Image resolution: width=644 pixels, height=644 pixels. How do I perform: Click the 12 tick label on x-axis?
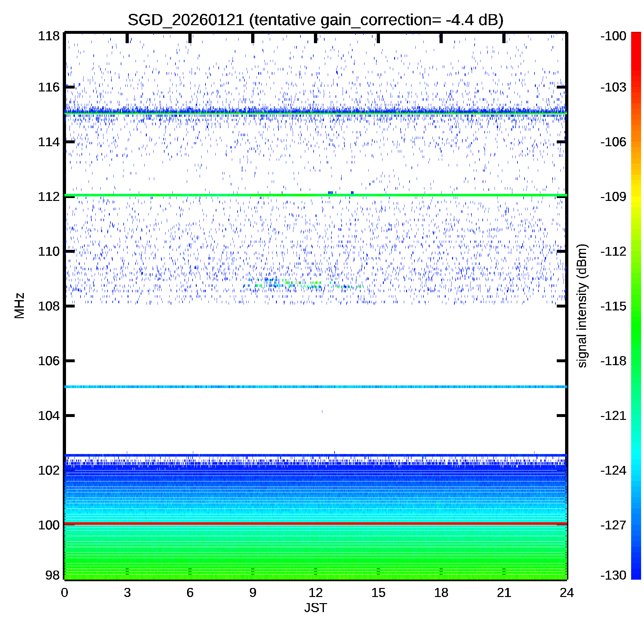click(x=315, y=593)
